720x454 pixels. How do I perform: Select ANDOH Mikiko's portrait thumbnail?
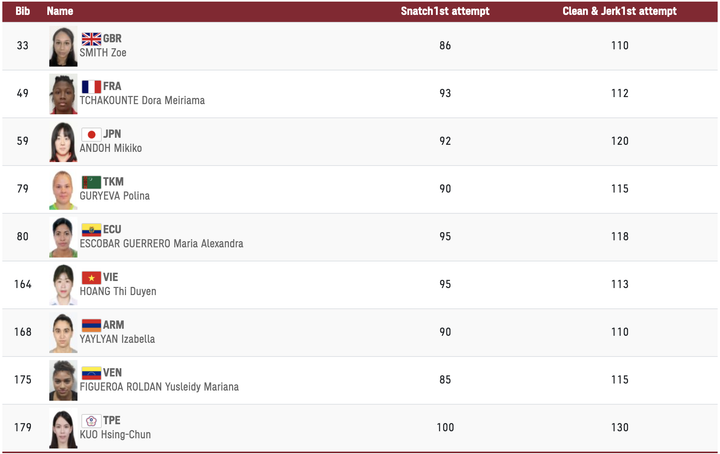point(63,142)
